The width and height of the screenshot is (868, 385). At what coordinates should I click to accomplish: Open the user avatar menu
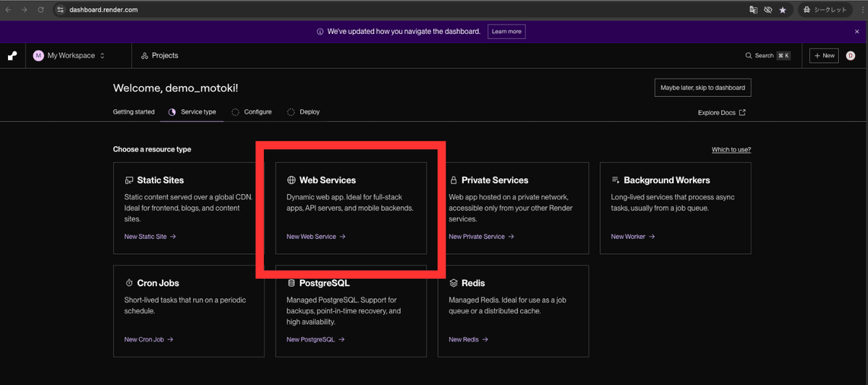tap(851, 56)
